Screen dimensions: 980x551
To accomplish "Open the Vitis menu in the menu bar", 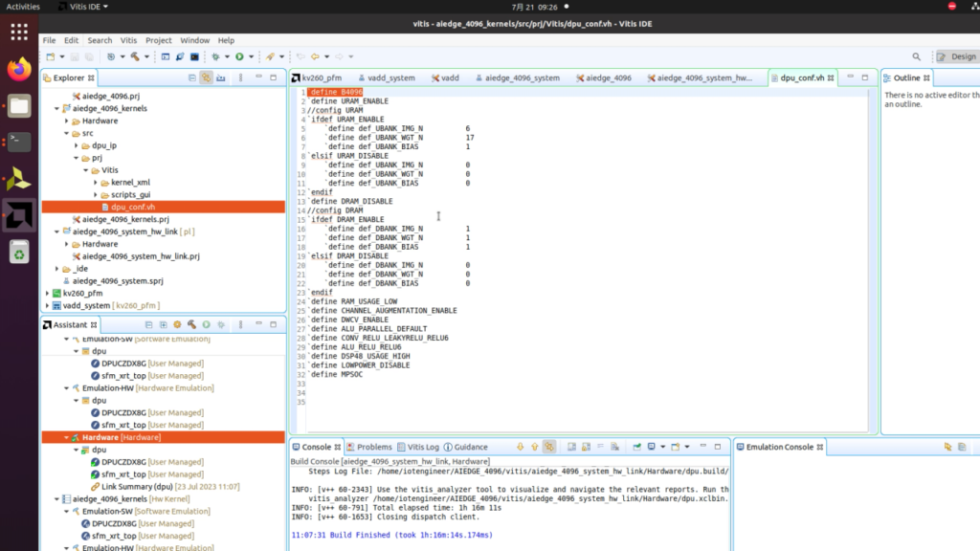I will [x=128, y=40].
